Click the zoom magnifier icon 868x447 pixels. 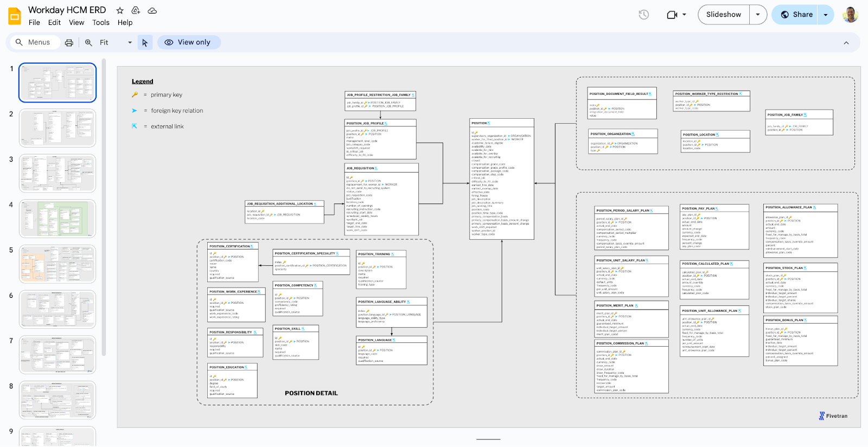click(88, 42)
